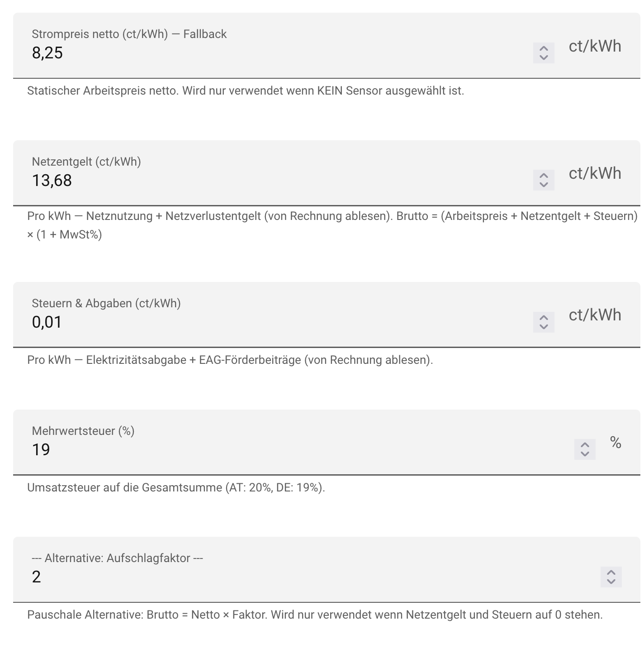
Task: Click the percent unit beside Mehrwertsteuer
Action: [x=616, y=442]
